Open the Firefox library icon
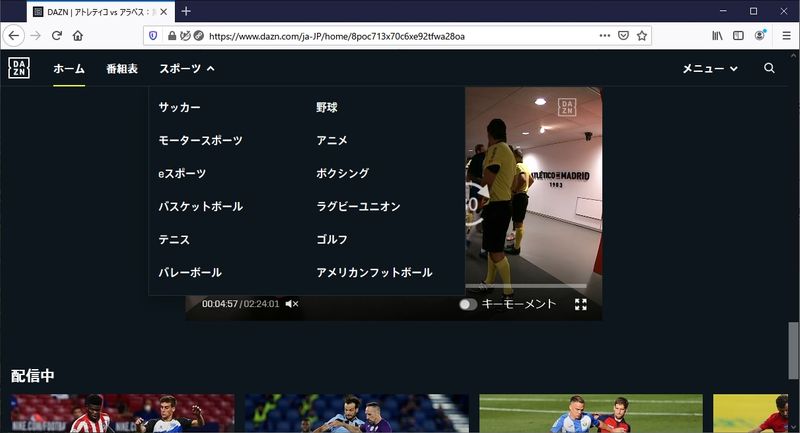This screenshot has width=800, height=433. click(717, 35)
